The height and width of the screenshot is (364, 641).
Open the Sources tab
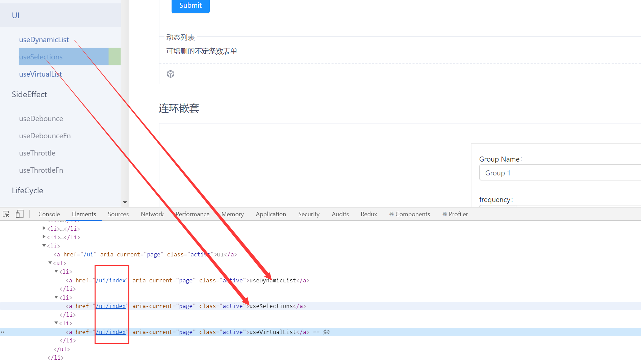[x=118, y=214]
